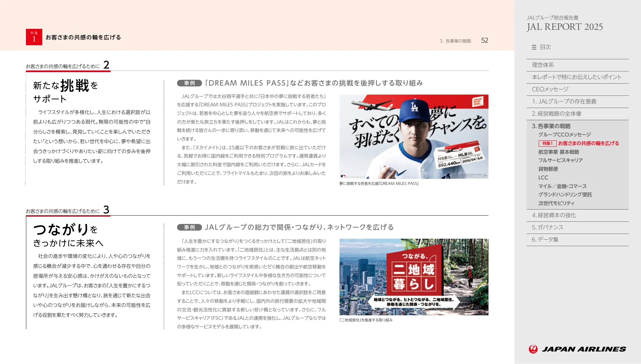The height and width of the screenshot is (364, 641).
Task: Click header title お客さまの共感の輪を広げる
Action: [x=83, y=37]
